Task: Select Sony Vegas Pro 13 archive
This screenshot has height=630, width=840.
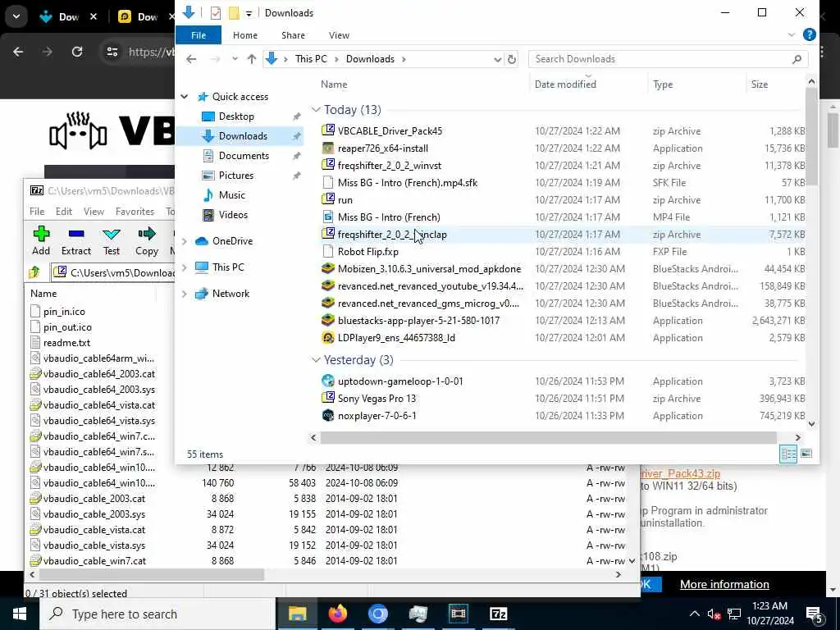Action: pyautogui.click(x=377, y=398)
